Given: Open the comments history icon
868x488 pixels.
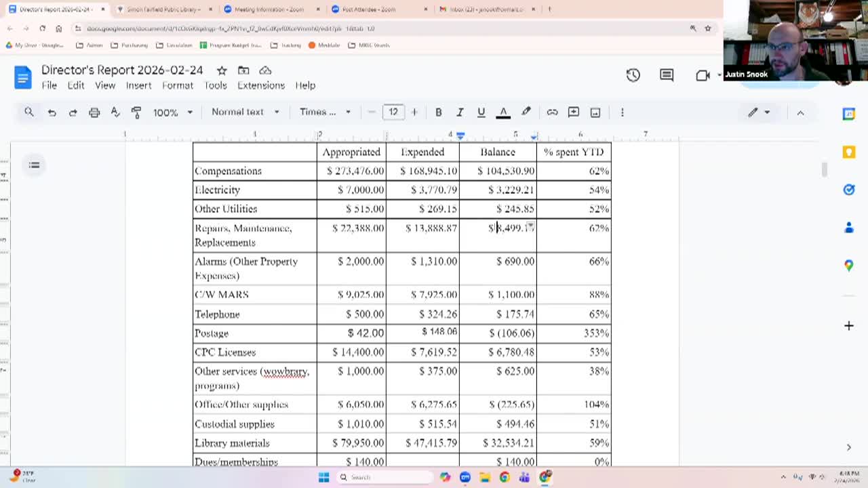Looking at the screenshot, I should pos(667,75).
